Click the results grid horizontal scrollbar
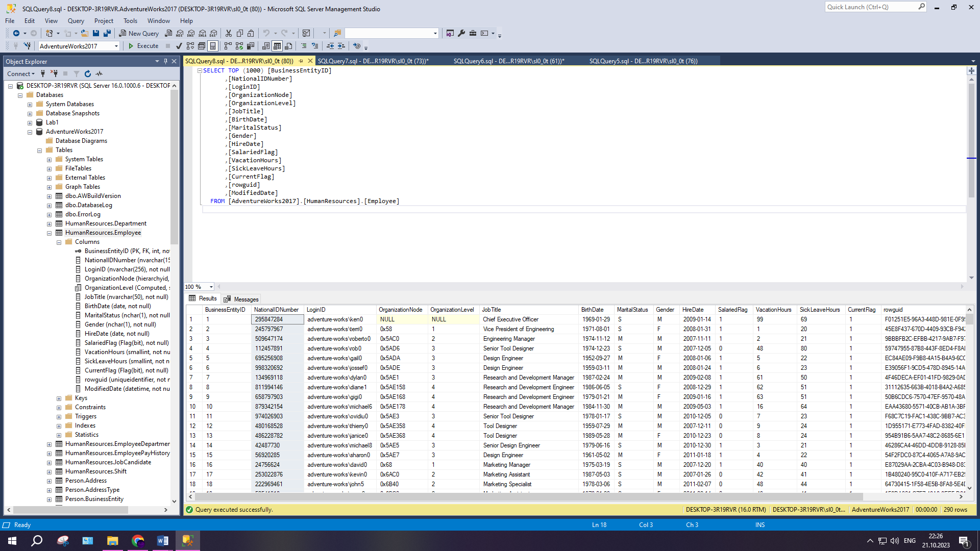 click(x=529, y=496)
